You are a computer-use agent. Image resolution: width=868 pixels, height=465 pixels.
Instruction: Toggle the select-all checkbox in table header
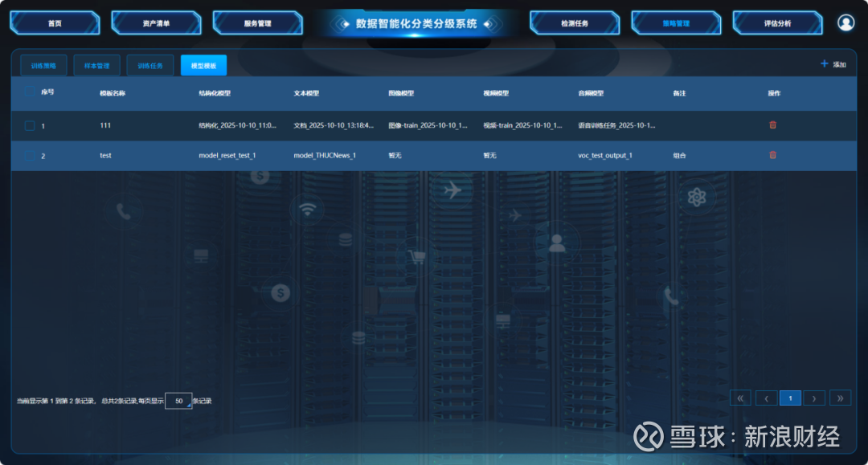pyautogui.click(x=30, y=93)
